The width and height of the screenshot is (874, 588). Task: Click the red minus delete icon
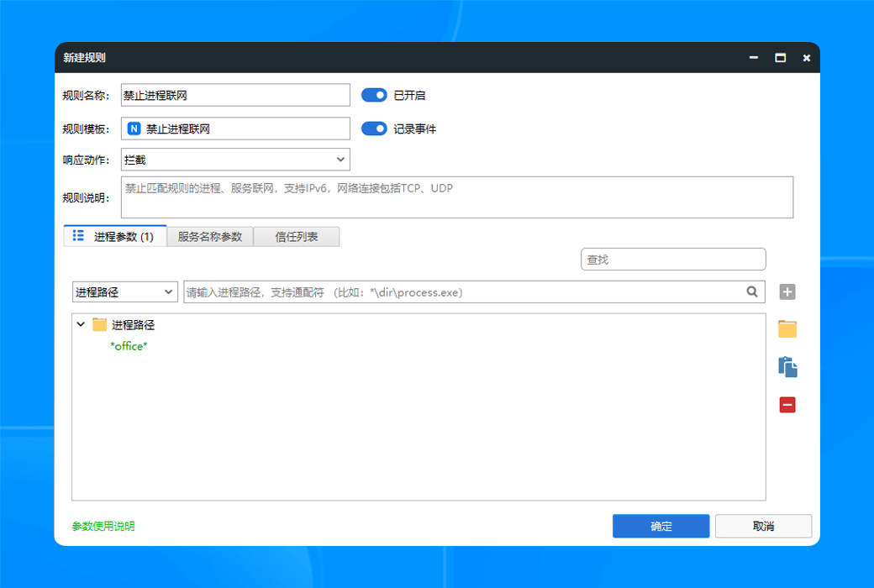click(787, 405)
